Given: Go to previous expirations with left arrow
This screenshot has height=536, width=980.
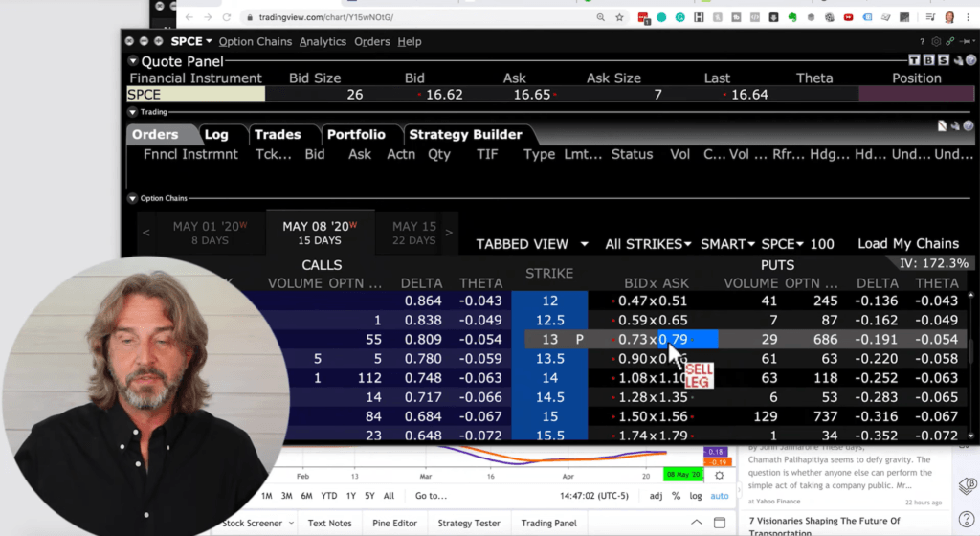Looking at the screenshot, I should pyautogui.click(x=145, y=233).
